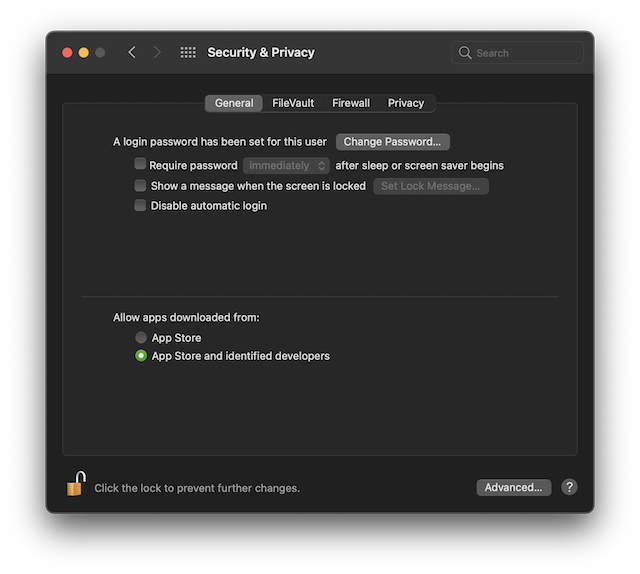The width and height of the screenshot is (640, 574).
Task: Open the immediately delay dropdown
Action: coord(286,166)
